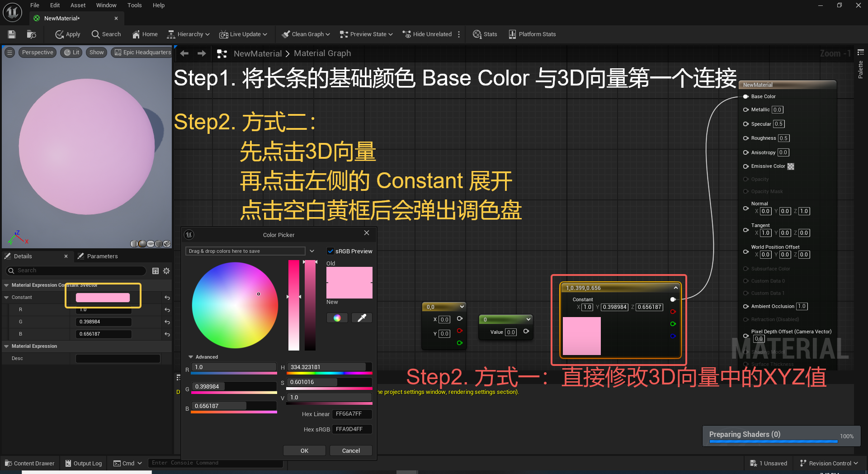Click NewMaterial breadcrumb
Screen dimensions: 868x474
click(x=258, y=53)
